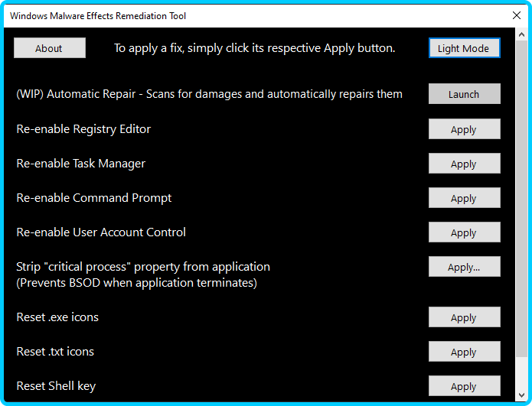Apply the Reset .exe icons fix
Screen dimensions: 532x406
(x=464, y=317)
